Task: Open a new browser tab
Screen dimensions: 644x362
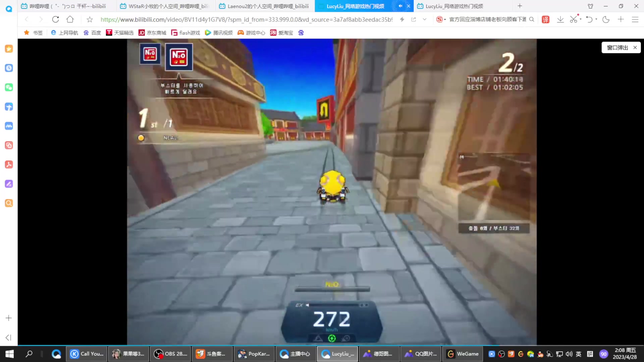Action: pos(520,6)
